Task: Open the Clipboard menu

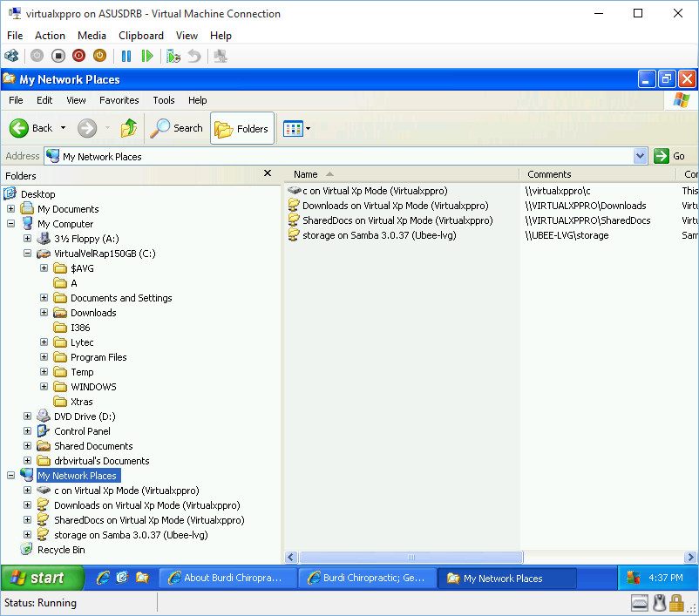Action: (x=141, y=36)
